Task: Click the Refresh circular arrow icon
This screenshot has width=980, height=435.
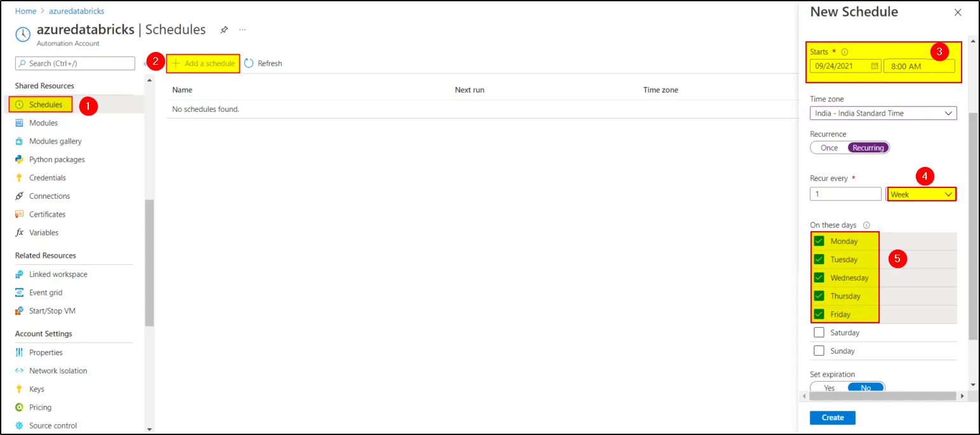Action: coord(249,64)
